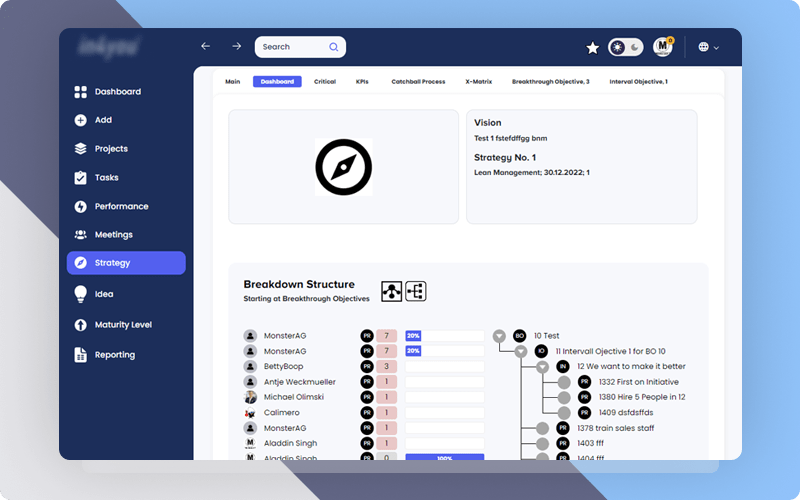The image size is (800, 500).
Task: Click BettyBoop's empty progress bar
Action: coord(444,366)
